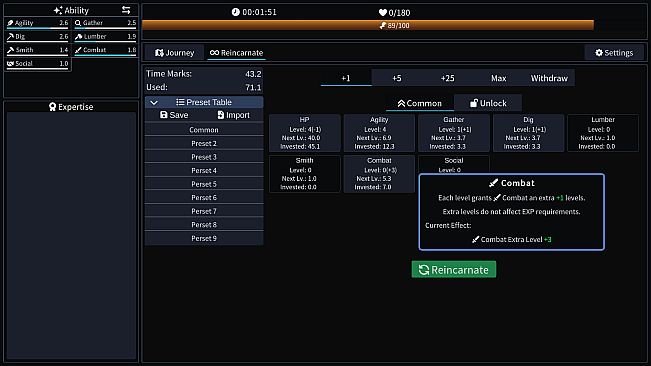The width and height of the screenshot is (651, 366).
Task: Load Perset 4
Action: pos(204,171)
